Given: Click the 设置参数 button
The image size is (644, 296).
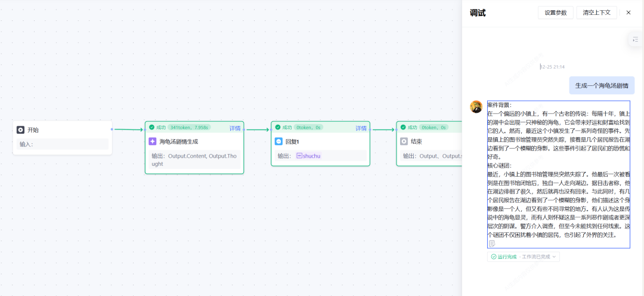Looking at the screenshot, I should [x=555, y=13].
